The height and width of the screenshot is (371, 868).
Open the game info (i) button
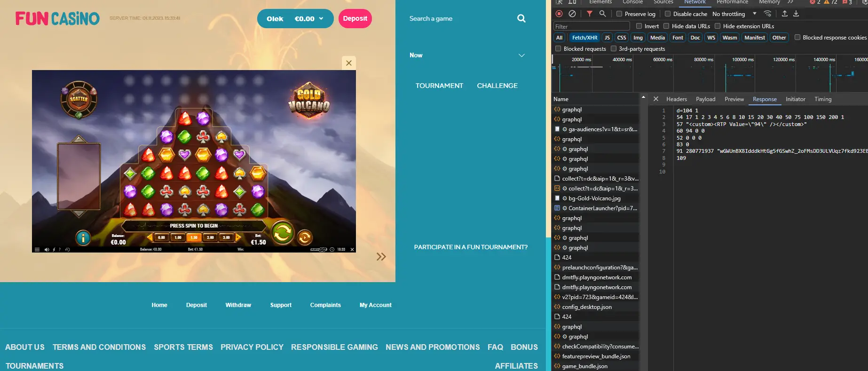click(83, 238)
